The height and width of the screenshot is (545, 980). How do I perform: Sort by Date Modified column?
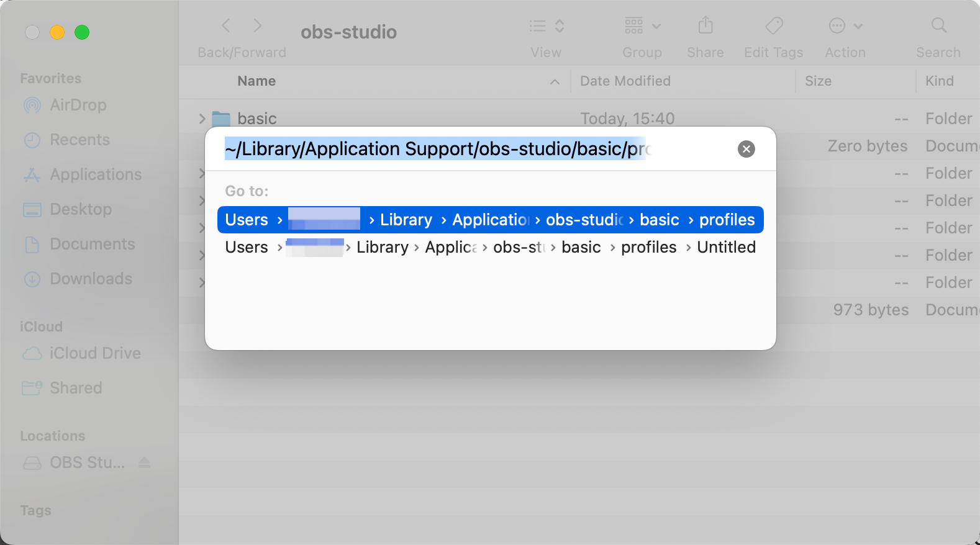click(625, 81)
